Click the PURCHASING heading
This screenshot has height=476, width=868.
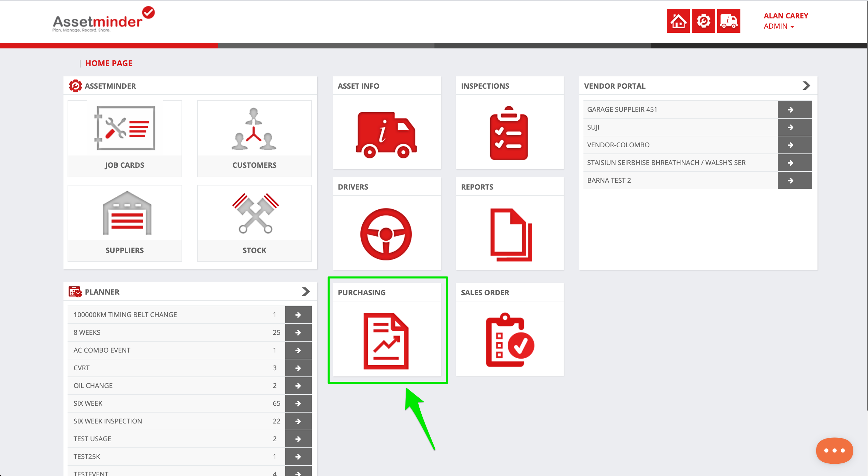362,293
